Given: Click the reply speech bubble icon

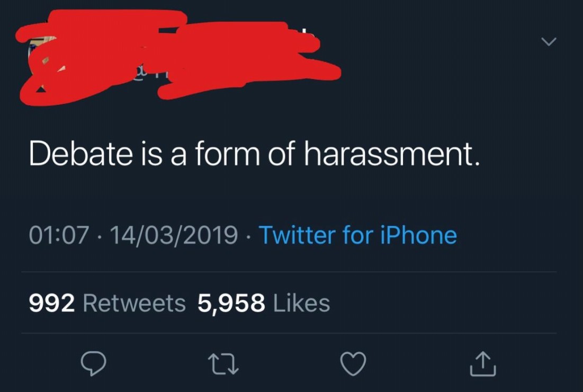Looking at the screenshot, I should 93,363.
